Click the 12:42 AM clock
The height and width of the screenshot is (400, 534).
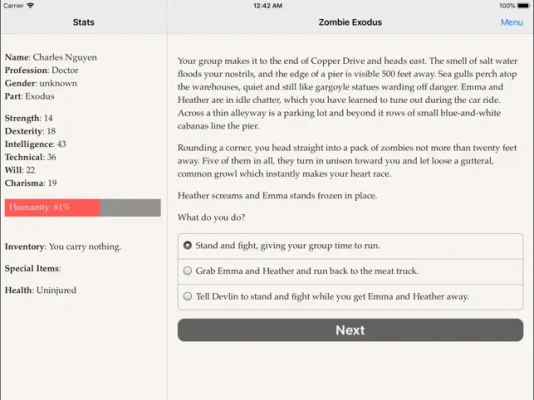268,5
